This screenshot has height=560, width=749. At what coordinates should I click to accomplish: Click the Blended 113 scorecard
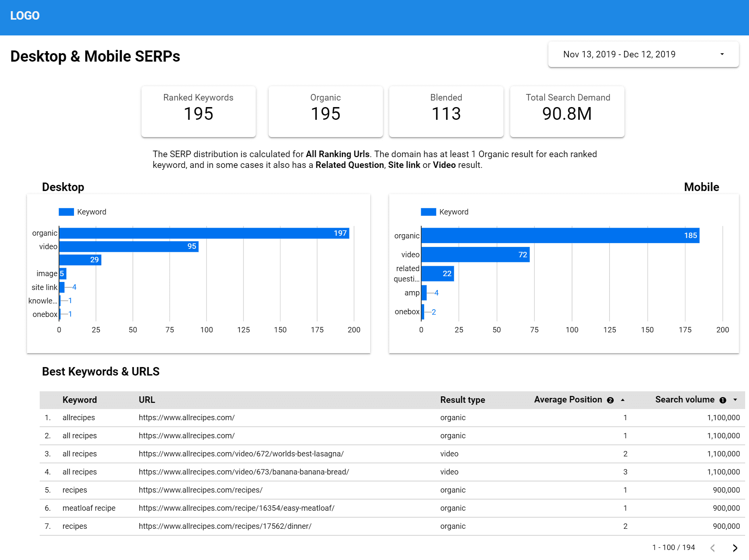coord(446,111)
